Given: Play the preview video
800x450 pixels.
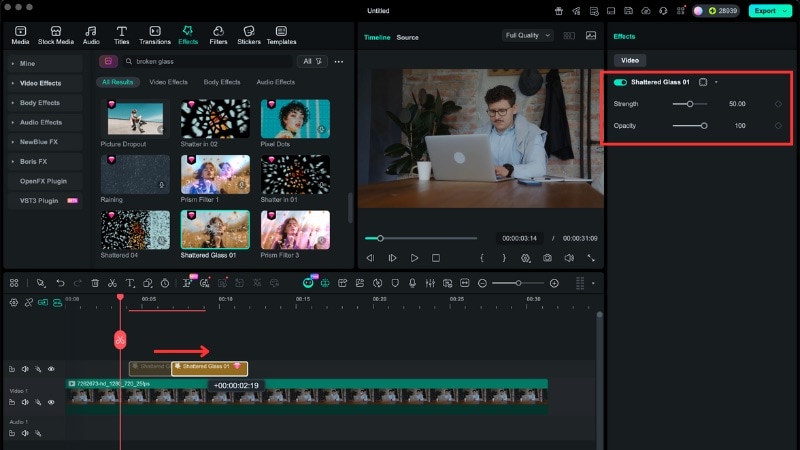Looking at the screenshot, I should [414, 258].
